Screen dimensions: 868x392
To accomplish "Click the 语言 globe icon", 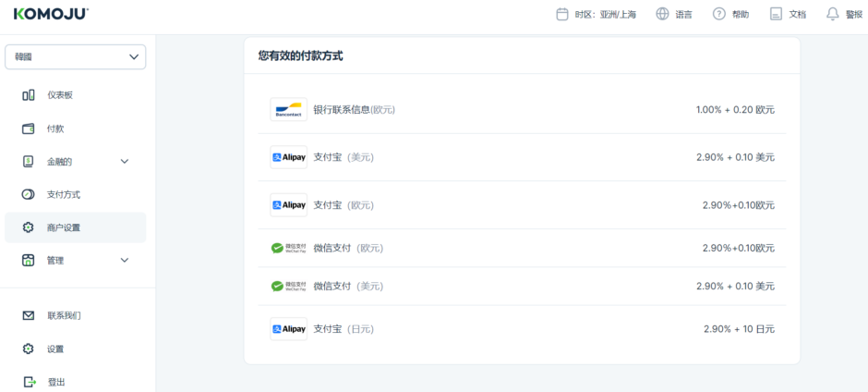I will pyautogui.click(x=662, y=14).
